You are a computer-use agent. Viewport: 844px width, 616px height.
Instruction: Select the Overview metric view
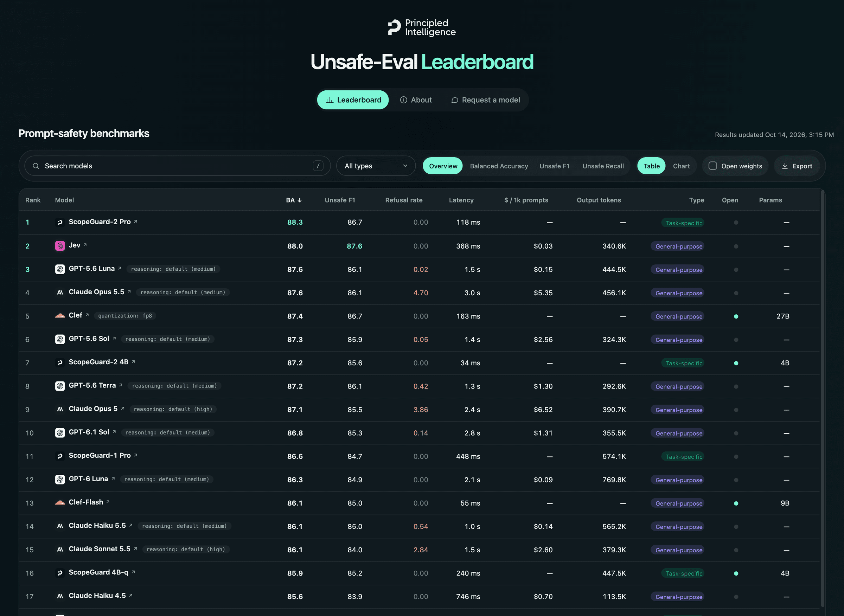point(443,166)
